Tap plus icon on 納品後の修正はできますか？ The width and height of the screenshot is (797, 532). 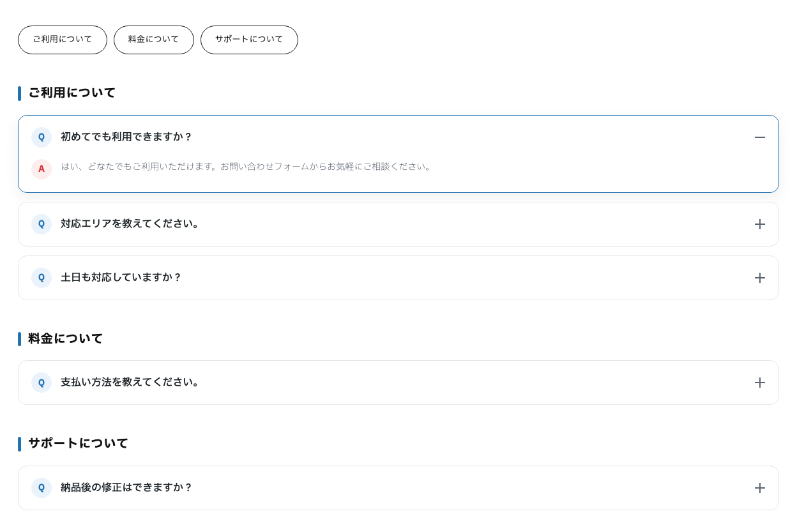click(x=760, y=488)
